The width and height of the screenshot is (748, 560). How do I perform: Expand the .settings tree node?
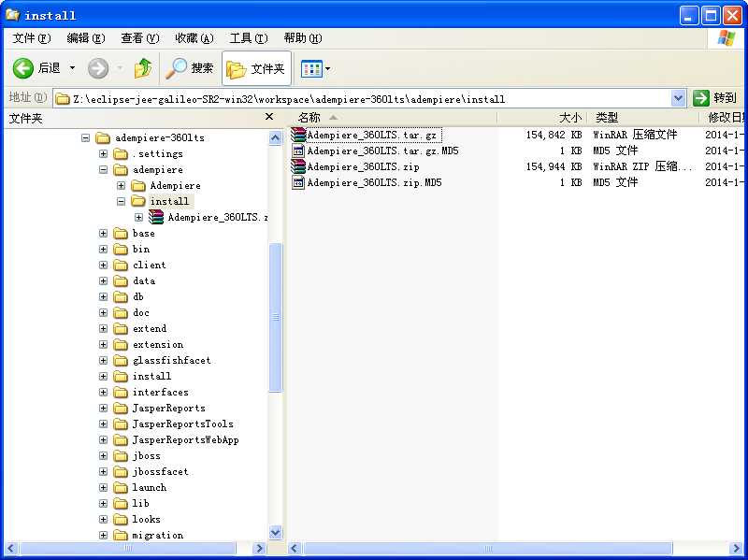point(103,153)
